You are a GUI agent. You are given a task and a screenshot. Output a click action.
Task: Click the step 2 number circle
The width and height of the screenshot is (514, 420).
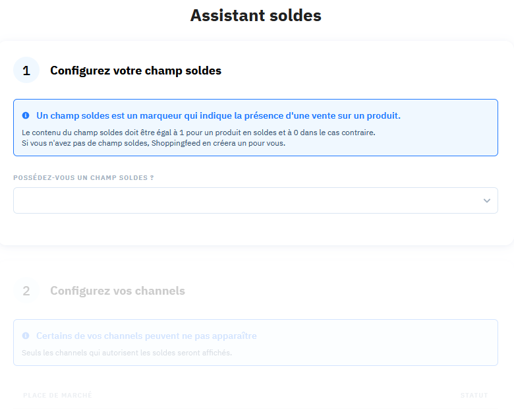[x=26, y=291]
